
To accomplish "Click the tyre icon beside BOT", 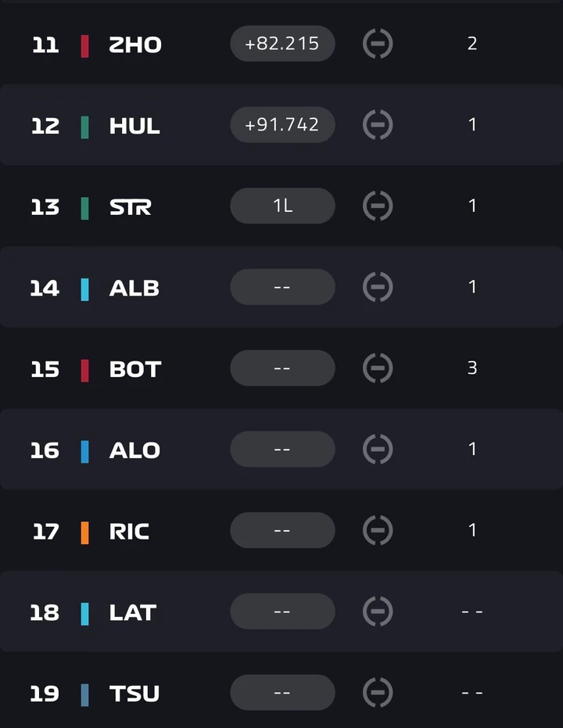I will click(x=378, y=368).
